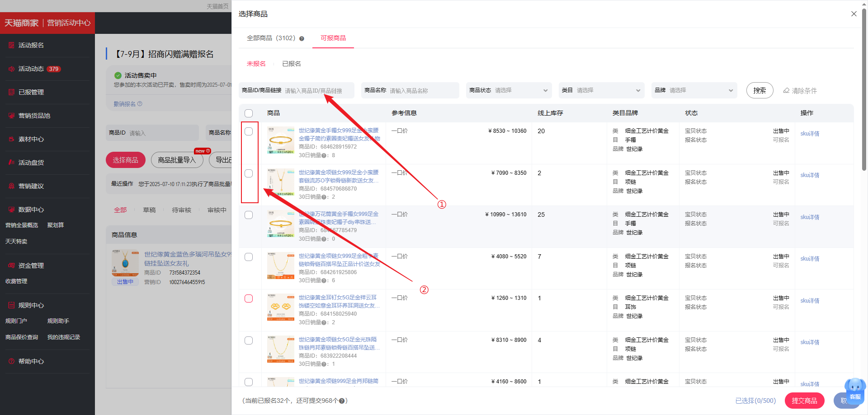
Task: Open 数据中心 from its sidebar icon
Action: click(12, 210)
